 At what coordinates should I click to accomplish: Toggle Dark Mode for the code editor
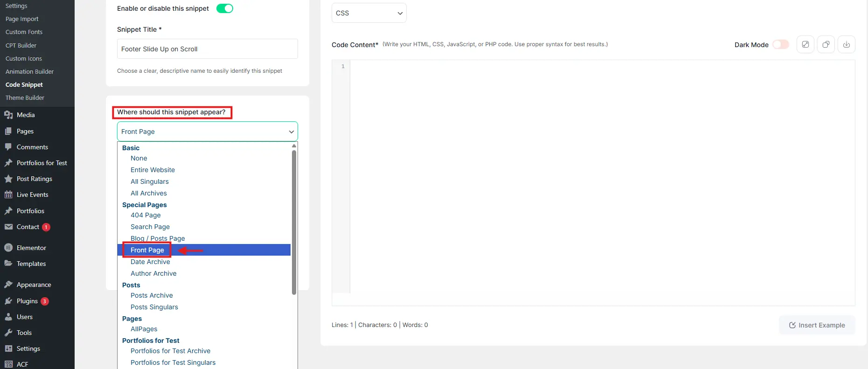pyautogui.click(x=780, y=45)
